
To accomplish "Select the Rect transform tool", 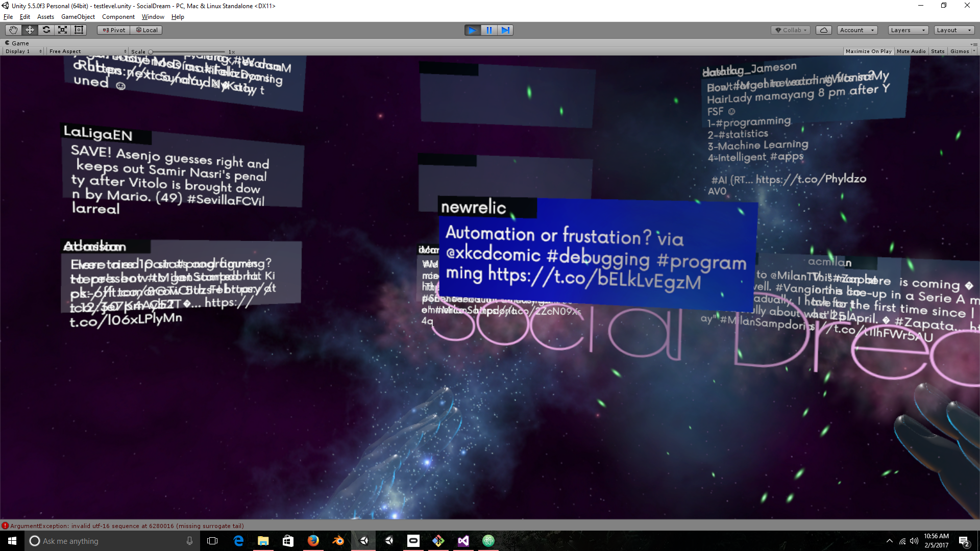I will [79, 30].
